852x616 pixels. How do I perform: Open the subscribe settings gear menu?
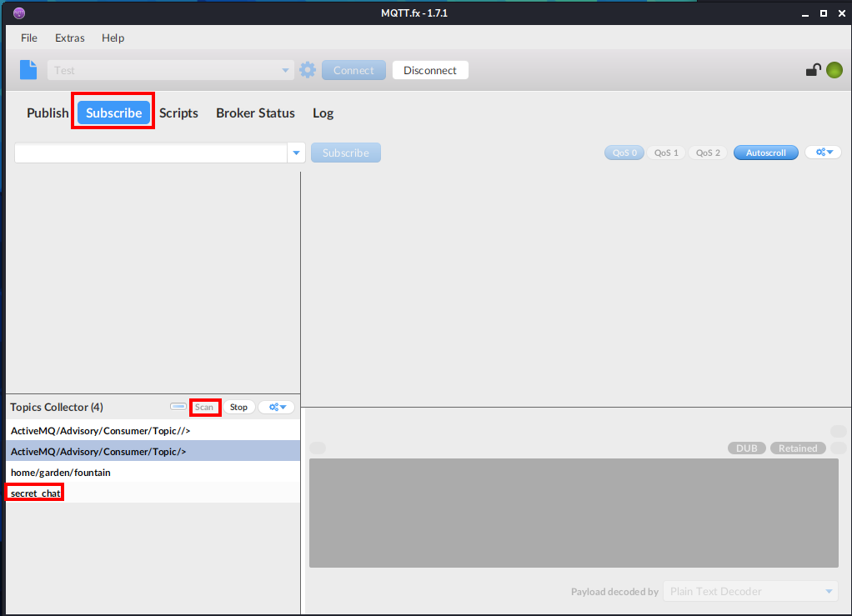[x=822, y=152]
